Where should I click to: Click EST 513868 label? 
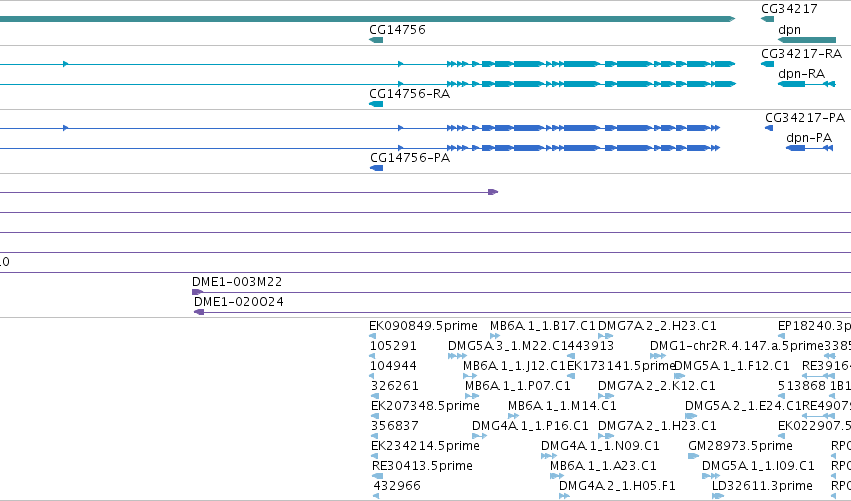pos(802,386)
